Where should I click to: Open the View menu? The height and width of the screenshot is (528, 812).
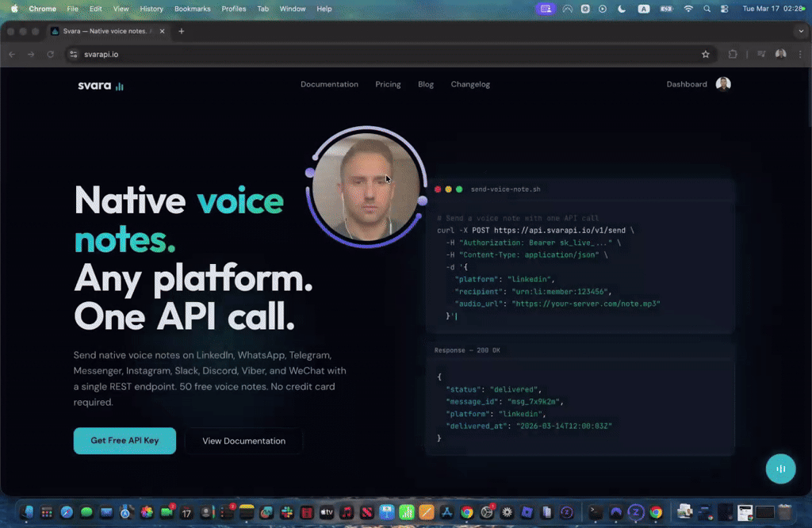pyautogui.click(x=121, y=9)
